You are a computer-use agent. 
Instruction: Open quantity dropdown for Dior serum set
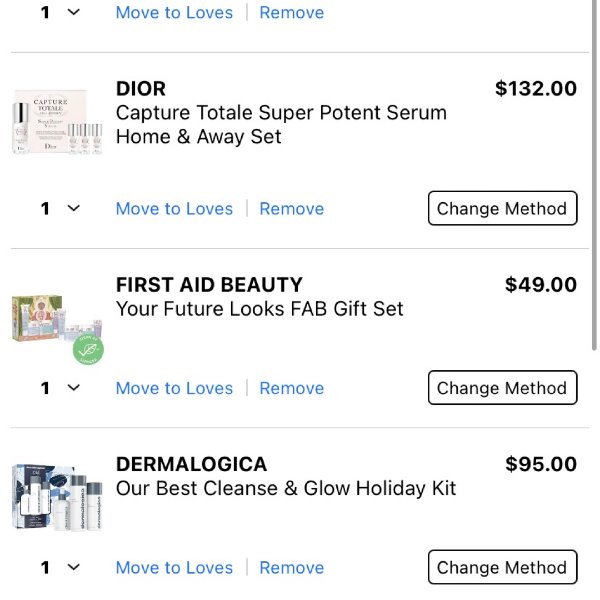[x=60, y=209]
